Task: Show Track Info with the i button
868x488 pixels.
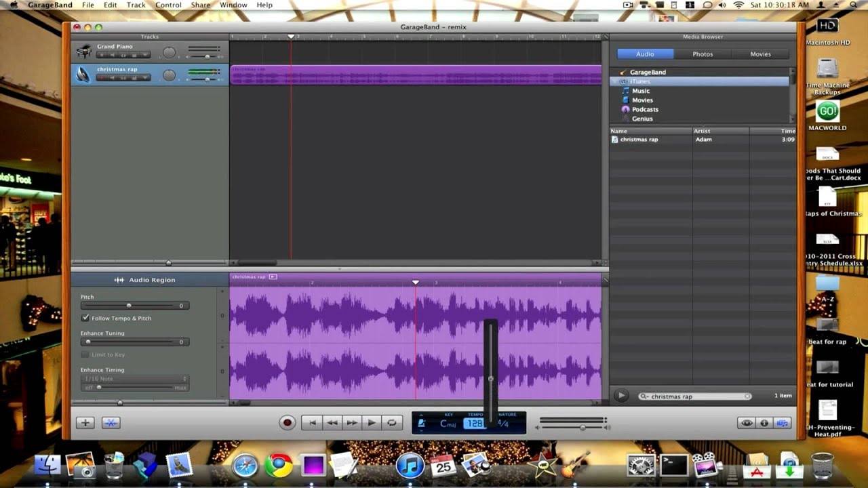Action: (x=764, y=423)
